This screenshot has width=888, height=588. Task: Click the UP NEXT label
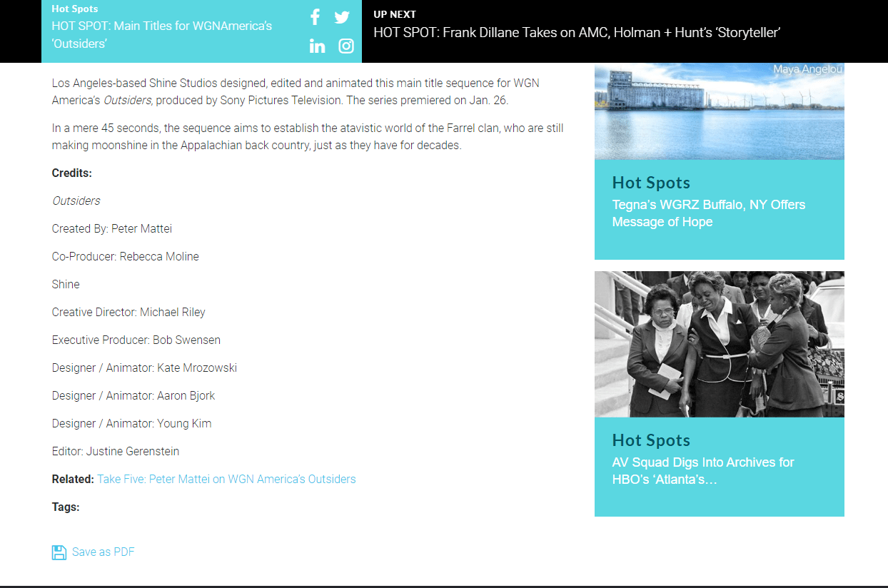pyautogui.click(x=395, y=14)
